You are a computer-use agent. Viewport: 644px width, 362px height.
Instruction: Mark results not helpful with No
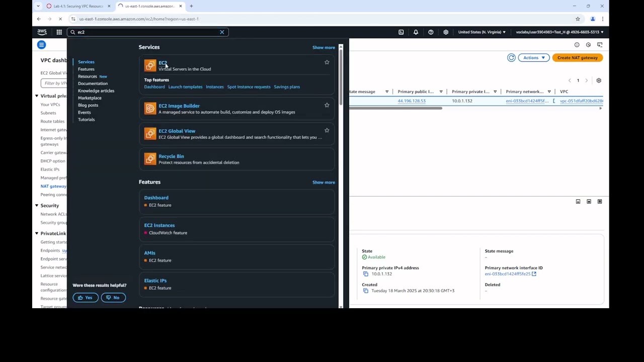click(x=113, y=298)
